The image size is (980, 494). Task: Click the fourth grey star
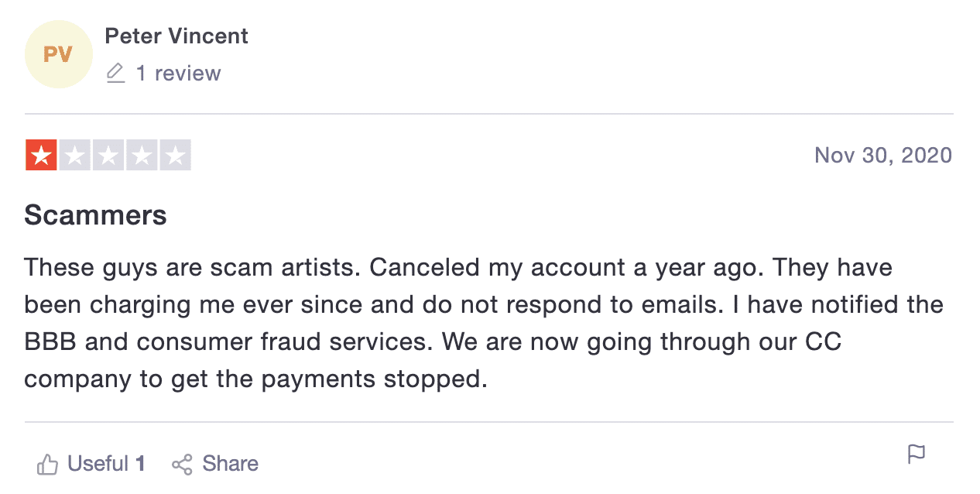142,156
